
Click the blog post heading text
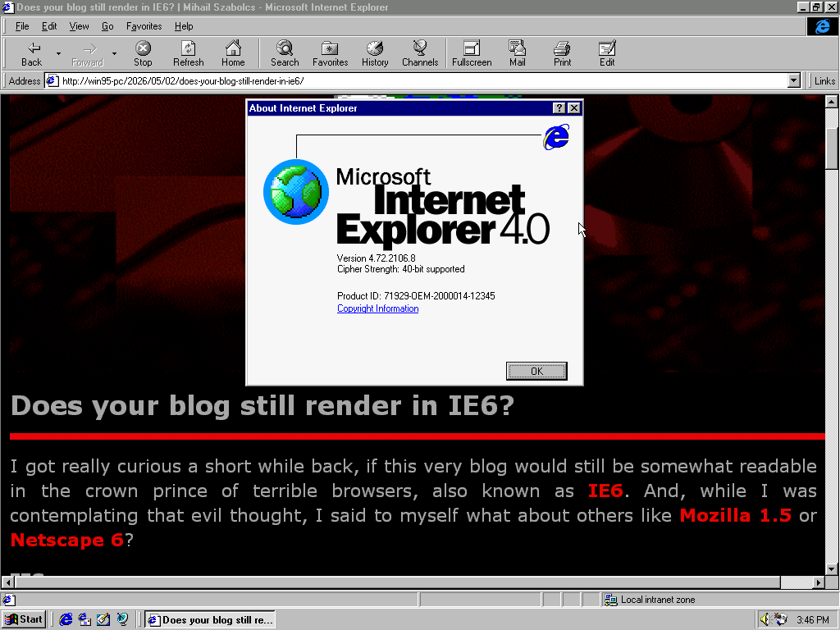coord(262,405)
